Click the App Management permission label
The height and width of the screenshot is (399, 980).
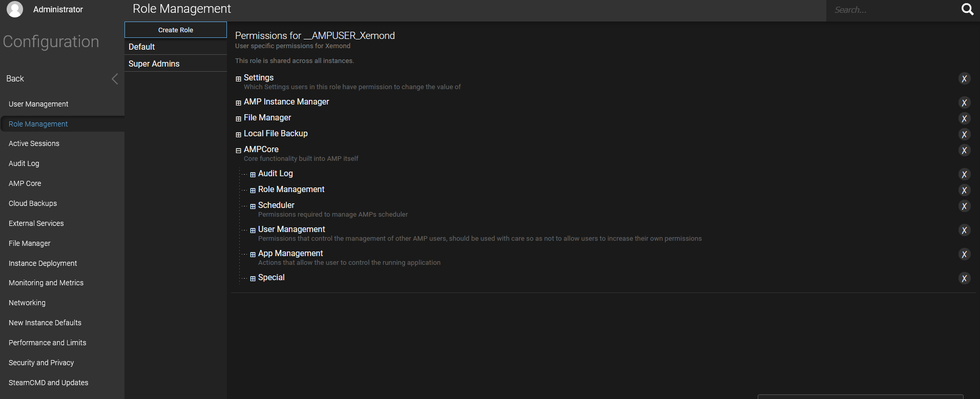[x=290, y=254]
